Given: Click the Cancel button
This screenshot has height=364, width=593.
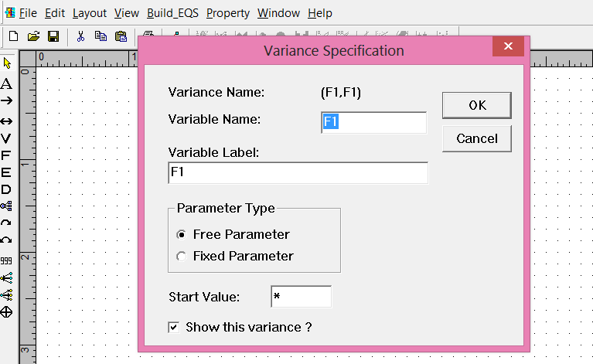Looking at the screenshot, I should tap(477, 138).
